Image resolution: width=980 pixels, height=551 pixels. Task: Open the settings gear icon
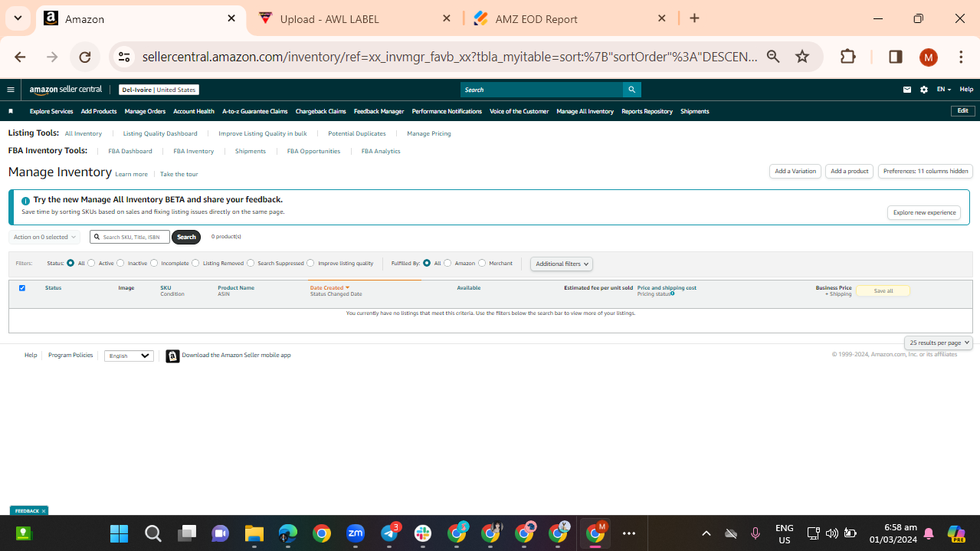click(x=924, y=90)
